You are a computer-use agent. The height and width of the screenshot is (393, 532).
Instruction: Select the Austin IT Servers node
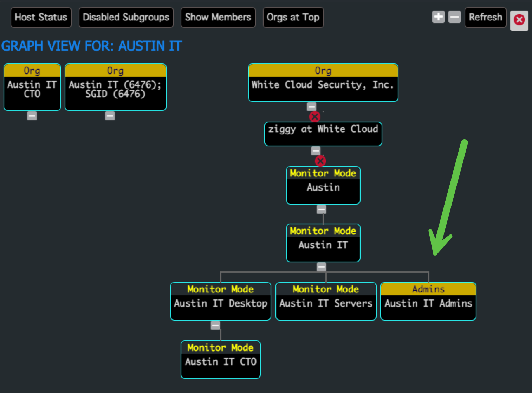click(326, 301)
